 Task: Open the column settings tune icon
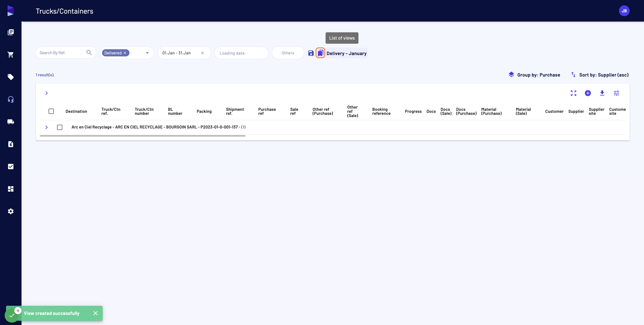[x=616, y=93]
